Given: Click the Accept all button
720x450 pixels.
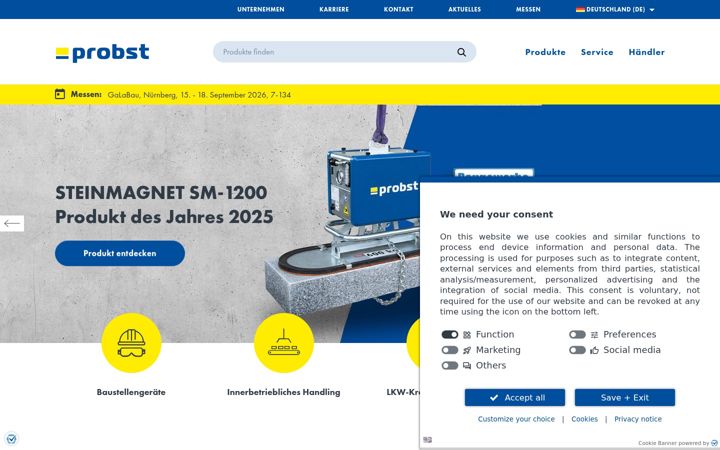Looking at the screenshot, I should [x=515, y=398].
